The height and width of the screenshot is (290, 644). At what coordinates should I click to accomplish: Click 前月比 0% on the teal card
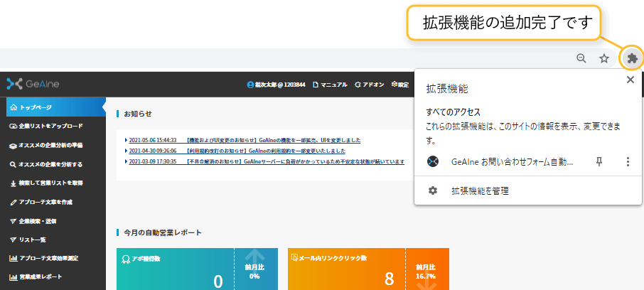[x=254, y=272]
